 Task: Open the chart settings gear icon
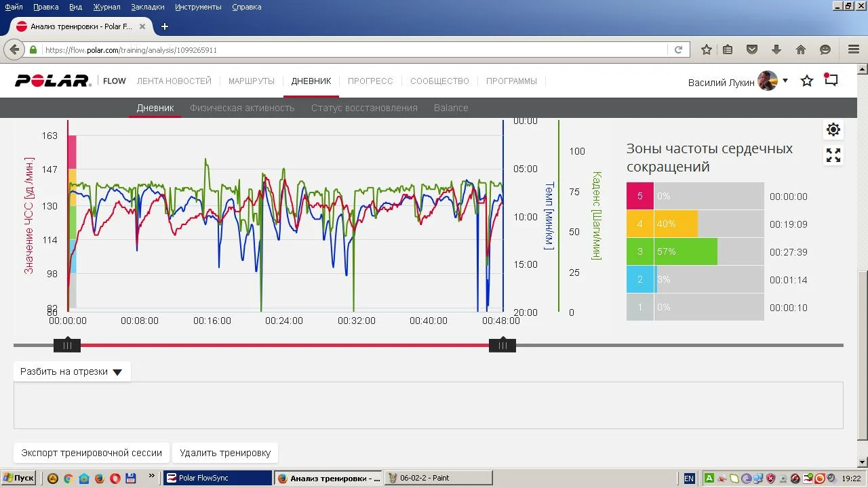click(x=833, y=129)
